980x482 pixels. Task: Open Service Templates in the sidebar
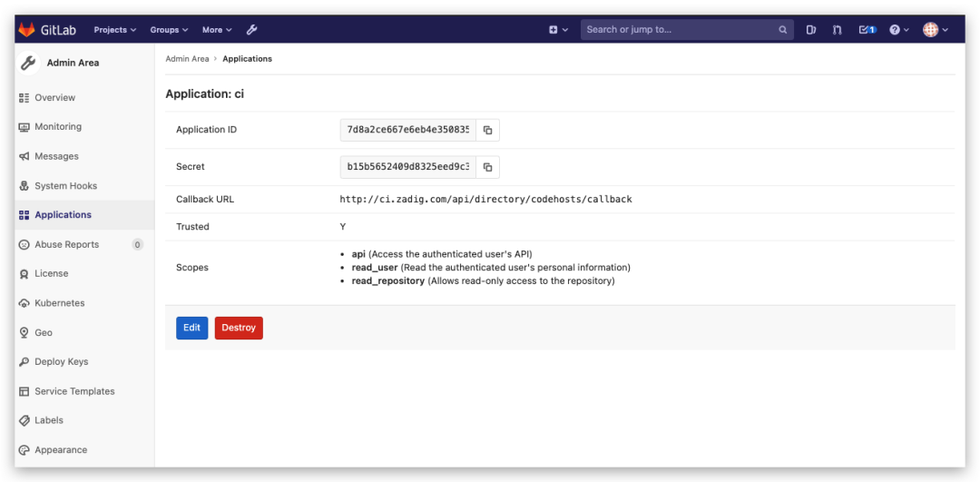click(x=84, y=390)
